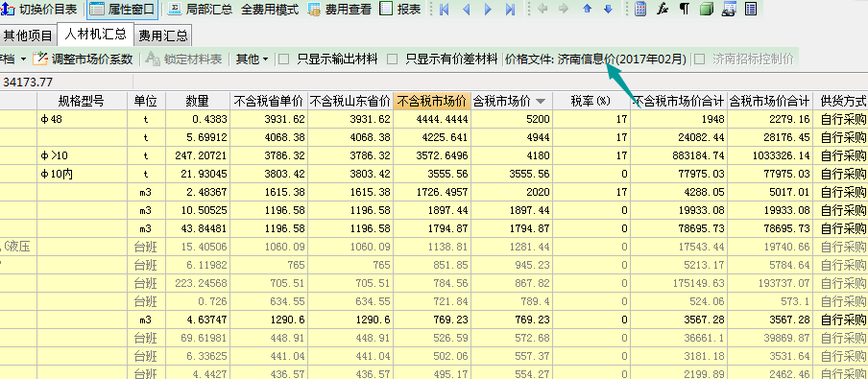Click 不含税市场价合计 column header
This screenshot has width=868, height=379.
tap(679, 102)
